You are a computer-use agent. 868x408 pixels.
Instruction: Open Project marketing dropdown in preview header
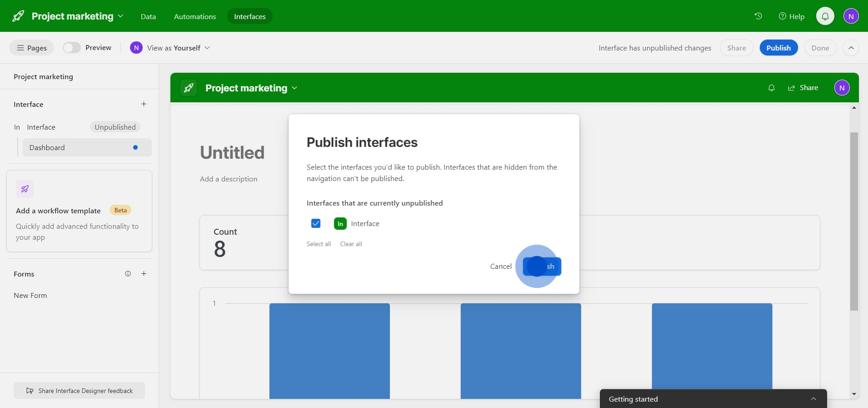point(251,88)
